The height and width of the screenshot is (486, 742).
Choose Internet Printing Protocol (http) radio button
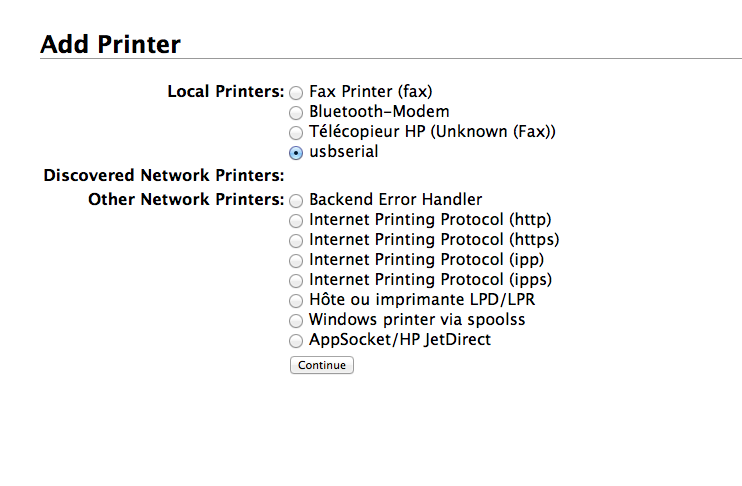[x=296, y=221]
